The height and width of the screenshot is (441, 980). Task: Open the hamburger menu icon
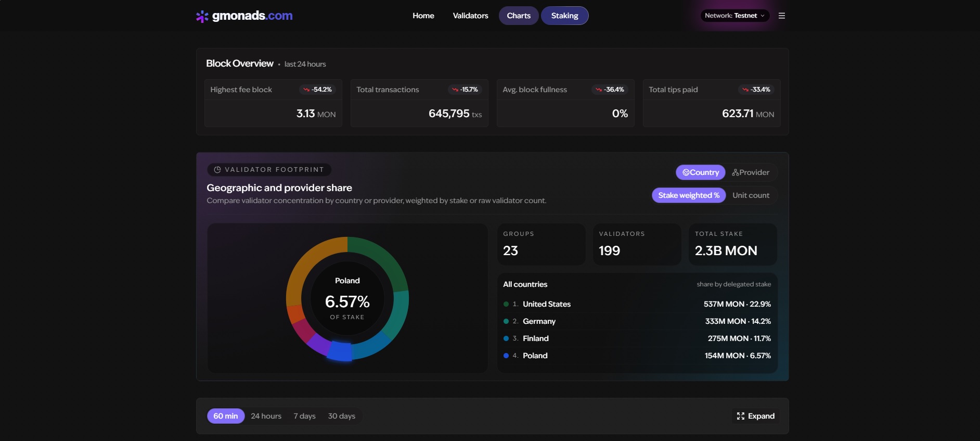[x=781, y=16]
